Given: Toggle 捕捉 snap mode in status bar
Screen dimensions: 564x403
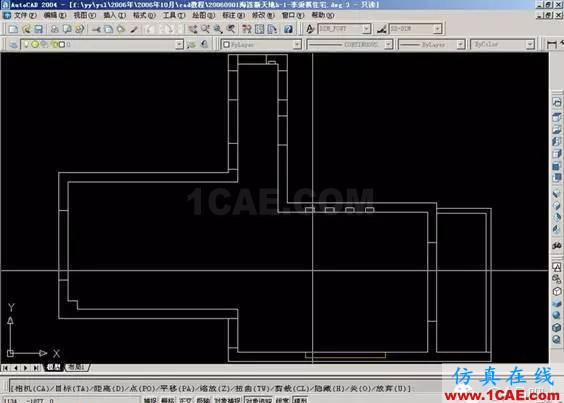Looking at the screenshot, I should [x=150, y=400].
